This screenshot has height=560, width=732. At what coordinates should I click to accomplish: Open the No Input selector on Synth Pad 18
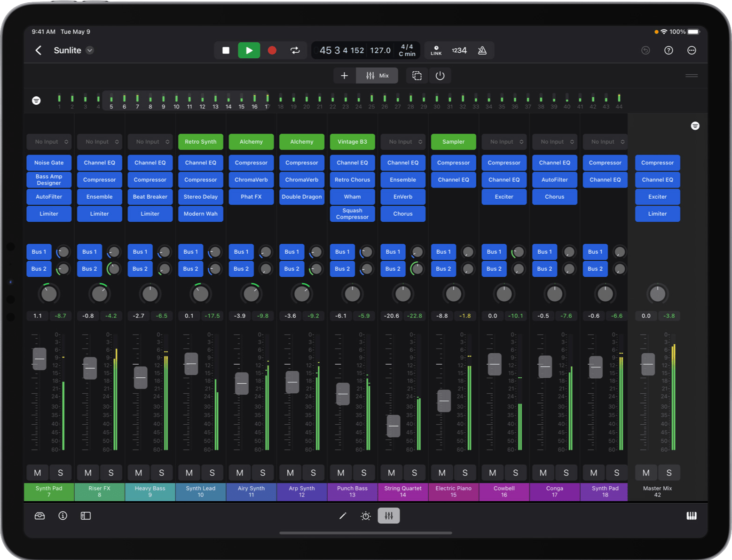606,142
